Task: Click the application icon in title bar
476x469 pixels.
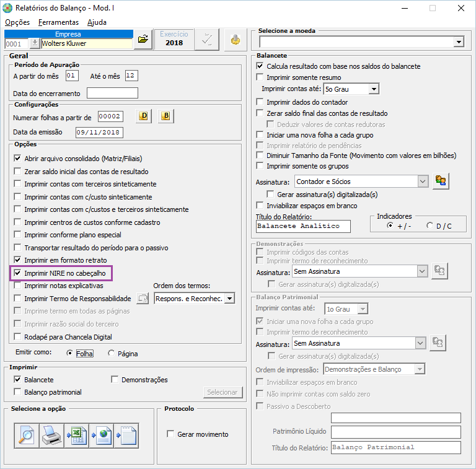Action: click(x=7, y=8)
